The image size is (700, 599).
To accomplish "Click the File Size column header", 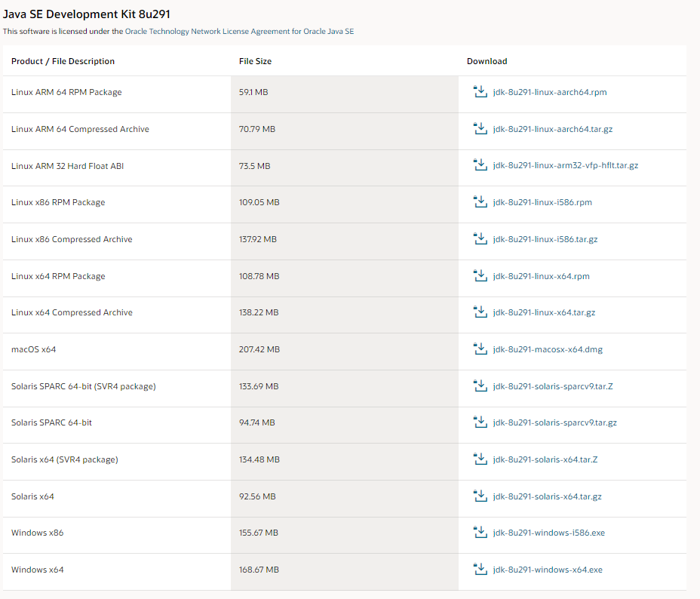I will (256, 61).
